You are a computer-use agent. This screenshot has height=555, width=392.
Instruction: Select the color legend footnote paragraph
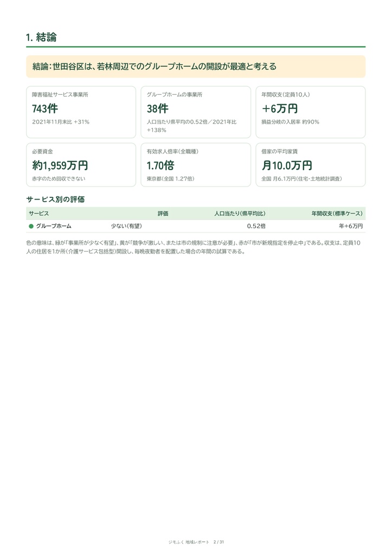click(194, 247)
